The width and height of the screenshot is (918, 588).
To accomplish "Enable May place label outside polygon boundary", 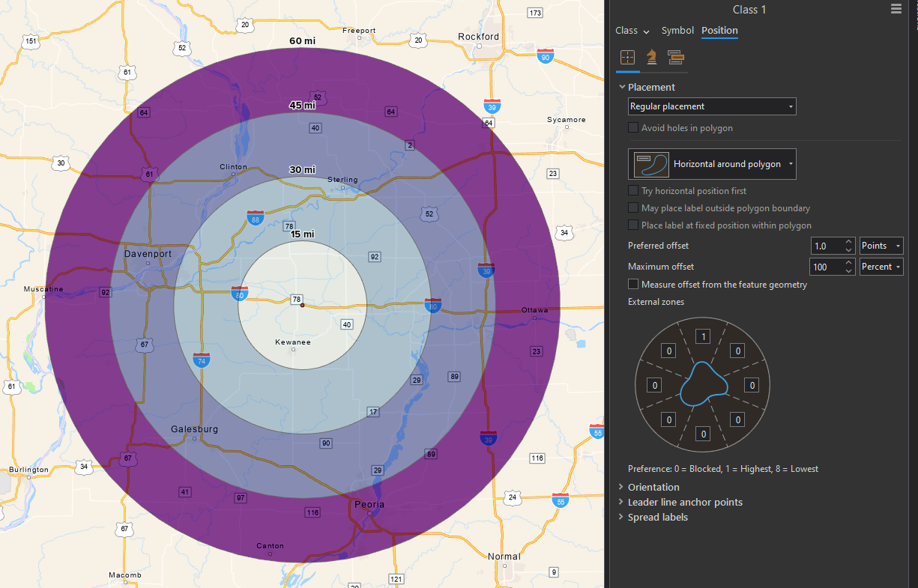I will [633, 207].
